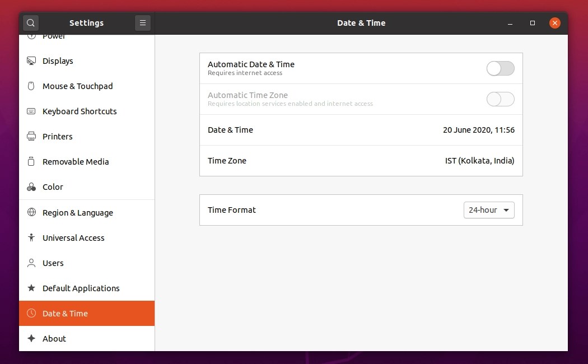
Task: Click the Date & Time row showing 20 June 2020
Action: coord(361,130)
